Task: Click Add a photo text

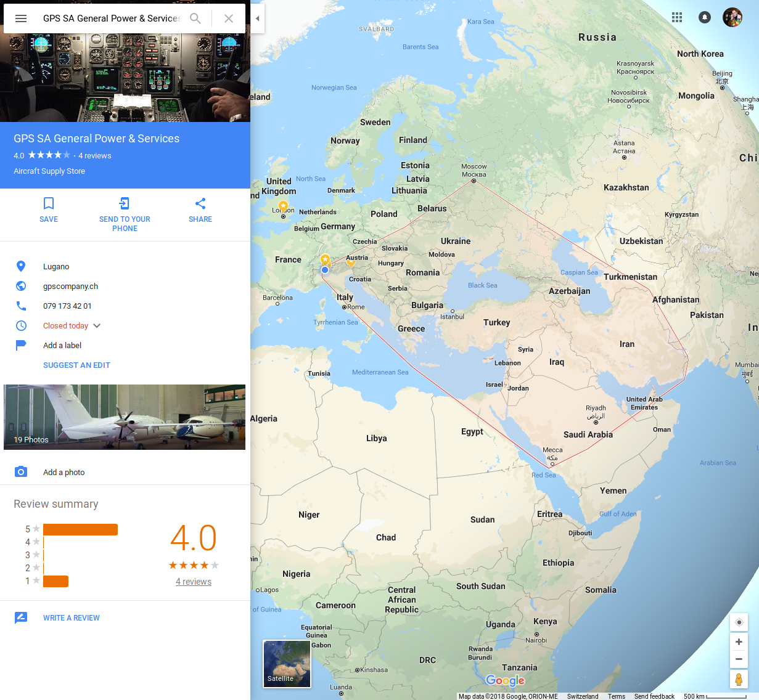Action: tap(64, 472)
